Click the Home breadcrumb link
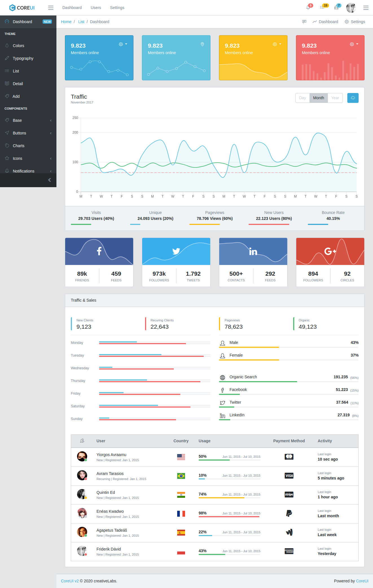373x588 pixels. point(66,22)
